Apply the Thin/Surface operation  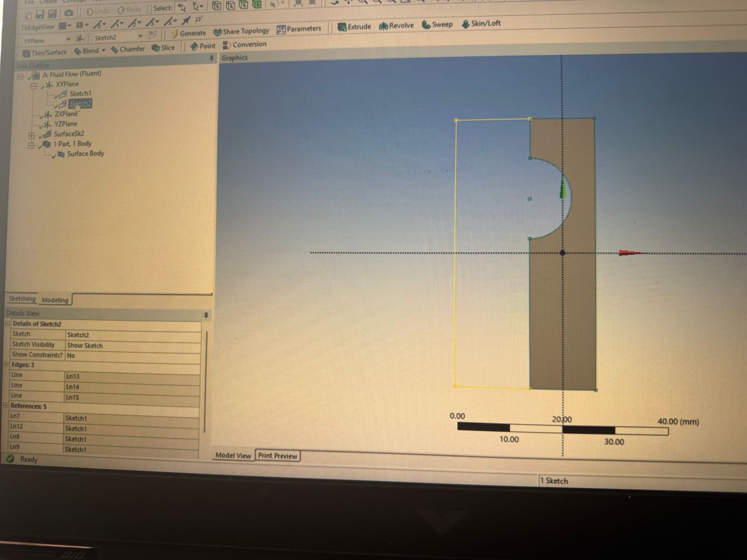[x=45, y=53]
